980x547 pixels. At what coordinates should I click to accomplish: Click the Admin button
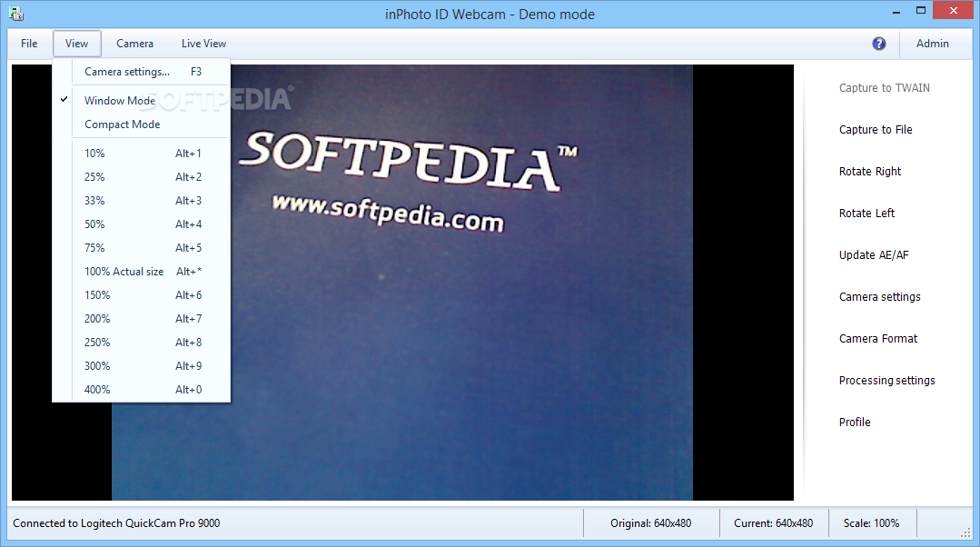click(x=933, y=43)
